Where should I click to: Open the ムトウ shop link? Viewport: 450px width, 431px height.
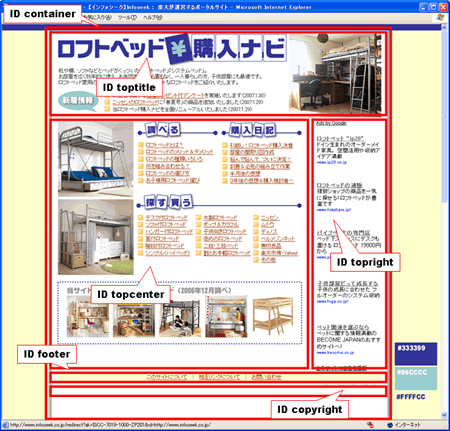click(268, 225)
